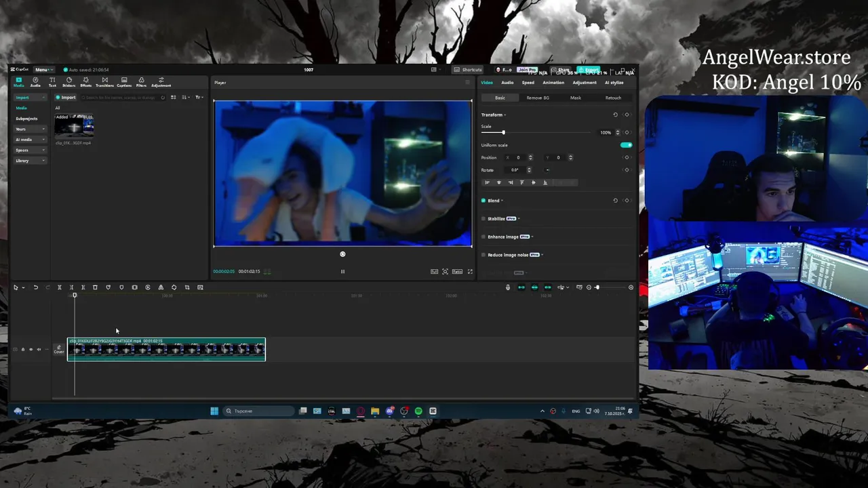The height and width of the screenshot is (488, 868).
Task: Reset Transform using its circular arrow icon
Action: 615,115
